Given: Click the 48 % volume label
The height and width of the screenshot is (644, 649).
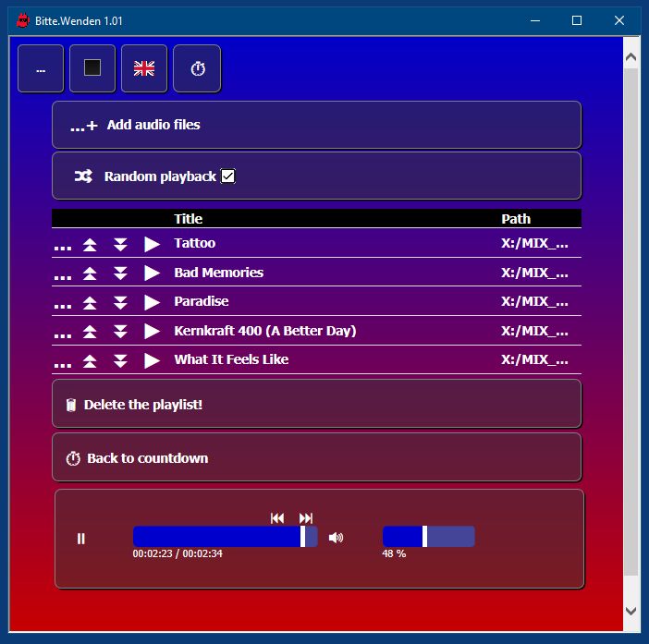Looking at the screenshot, I should point(394,553).
